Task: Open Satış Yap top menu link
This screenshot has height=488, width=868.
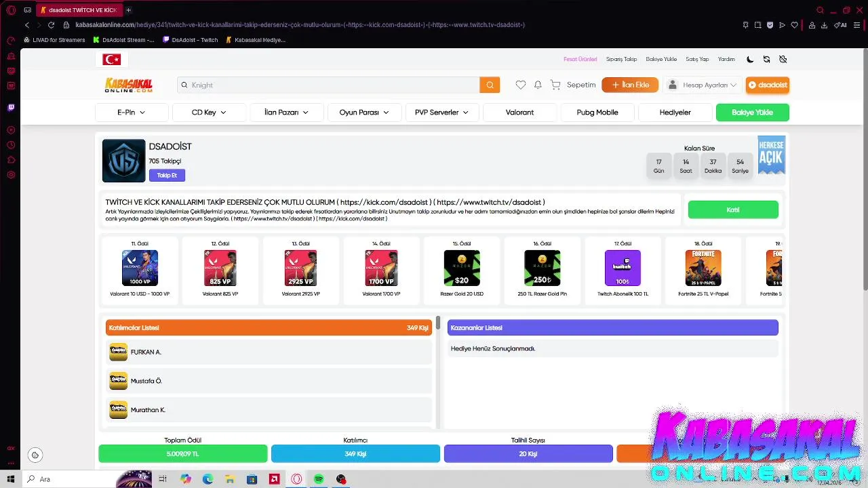Action: (x=697, y=59)
